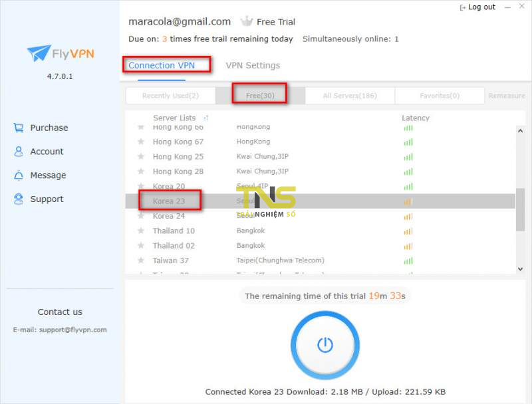Click the Korea 24 latency signal bars
The image size is (532, 404).
(408, 216)
